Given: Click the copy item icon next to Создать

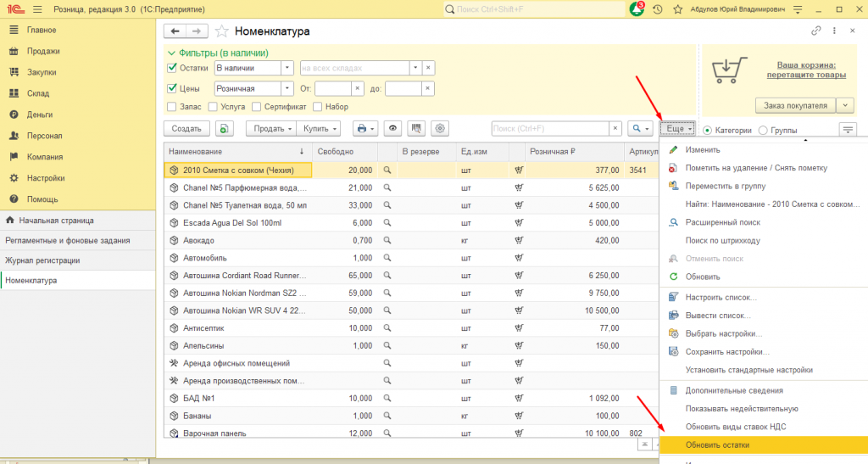Looking at the screenshot, I should (224, 128).
